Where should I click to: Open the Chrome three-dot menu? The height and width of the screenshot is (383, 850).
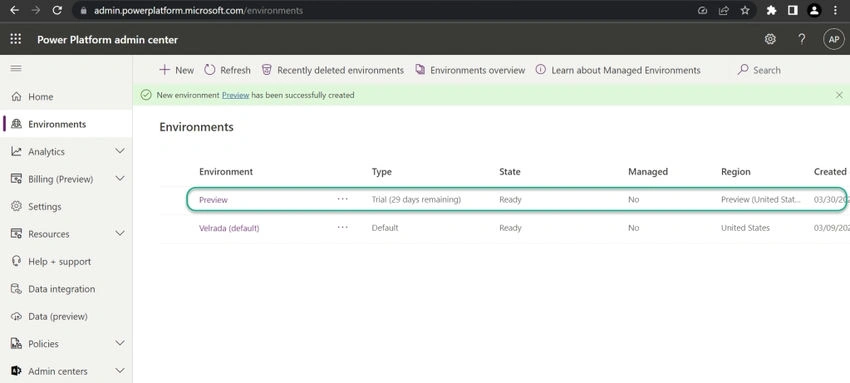[835, 10]
